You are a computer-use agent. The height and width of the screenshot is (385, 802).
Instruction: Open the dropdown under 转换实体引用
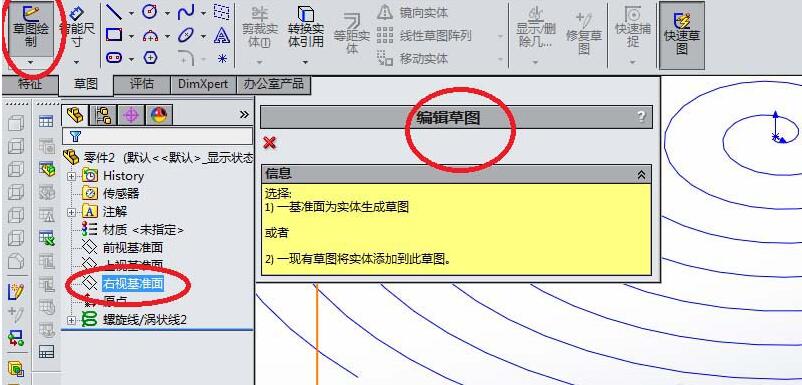tap(305, 62)
